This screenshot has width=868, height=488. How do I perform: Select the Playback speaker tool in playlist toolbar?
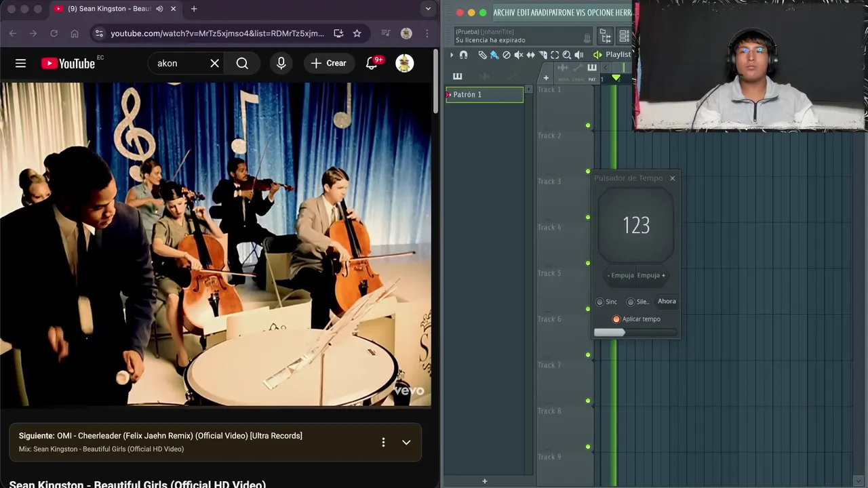point(579,55)
